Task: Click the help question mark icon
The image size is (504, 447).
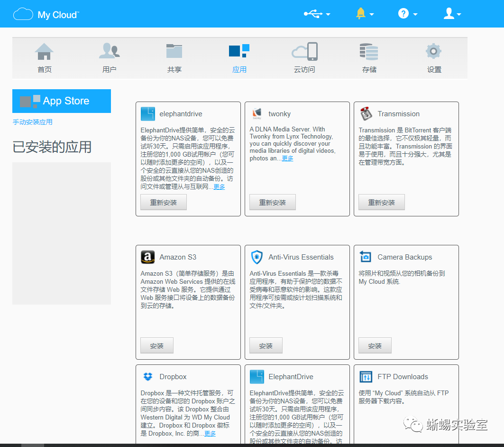Action: click(x=403, y=13)
